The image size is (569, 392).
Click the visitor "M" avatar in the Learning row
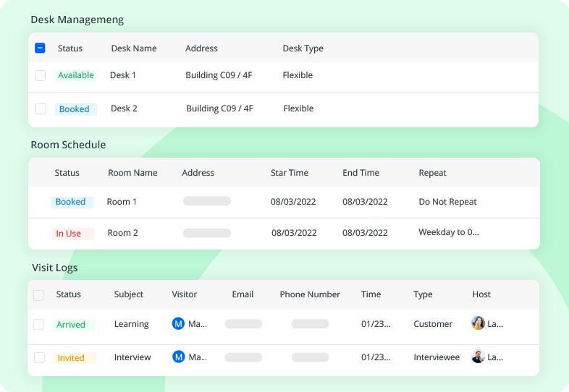click(x=178, y=324)
